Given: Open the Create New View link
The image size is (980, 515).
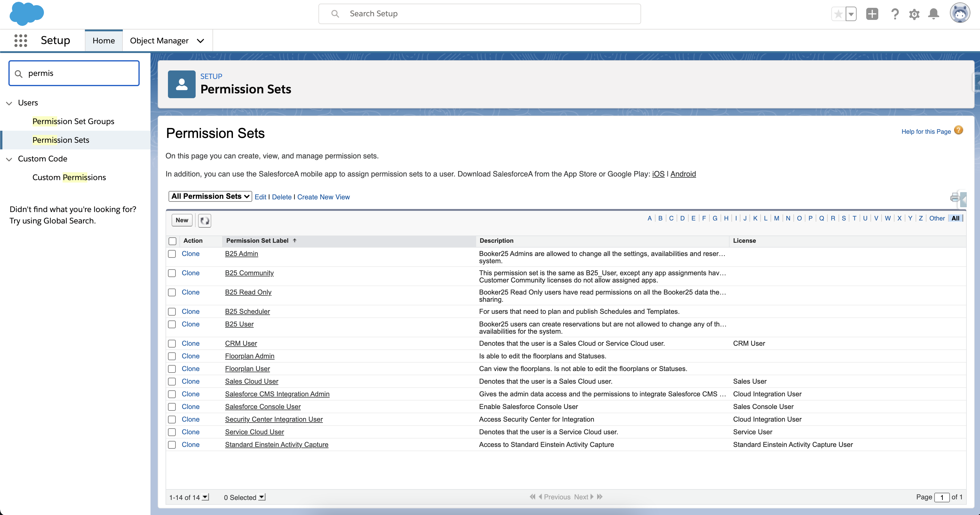Looking at the screenshot, I should [323, 197].
